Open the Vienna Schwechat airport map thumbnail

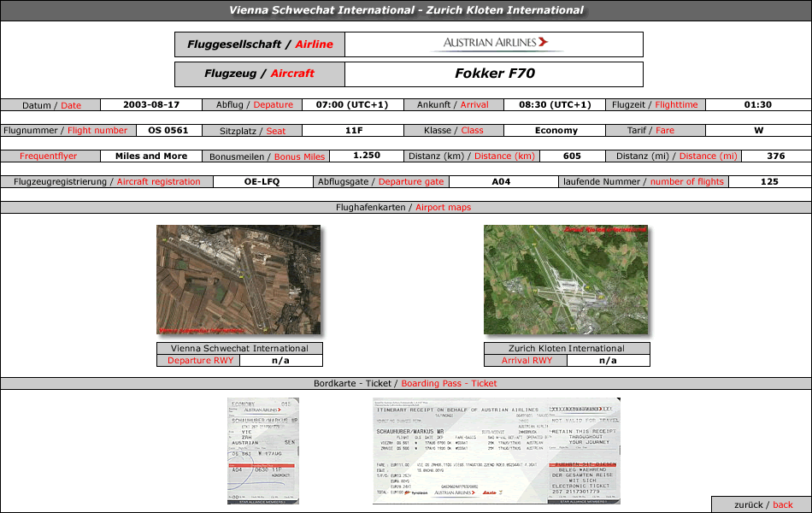(x=238, y=280)
